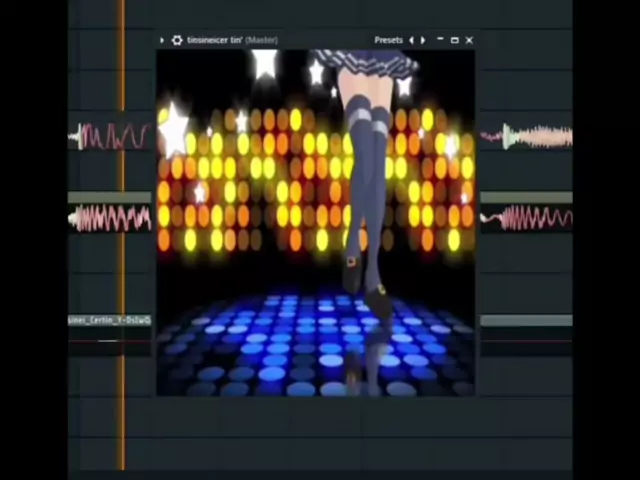Maximize the plugin window
Image resolution: width=640 pixels, height=480 pixels.
point(454,40)
